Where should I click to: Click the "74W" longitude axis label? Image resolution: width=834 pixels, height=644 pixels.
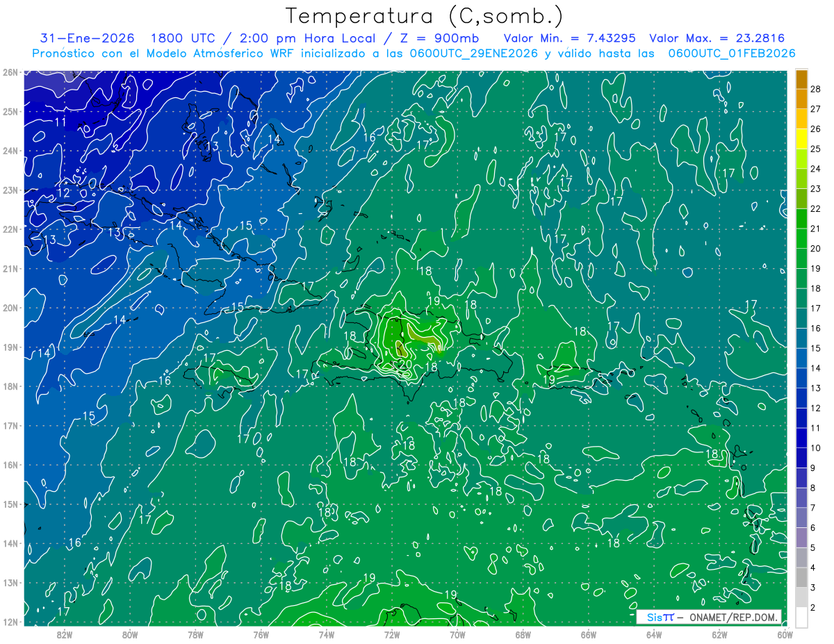[x=326, y=634]
